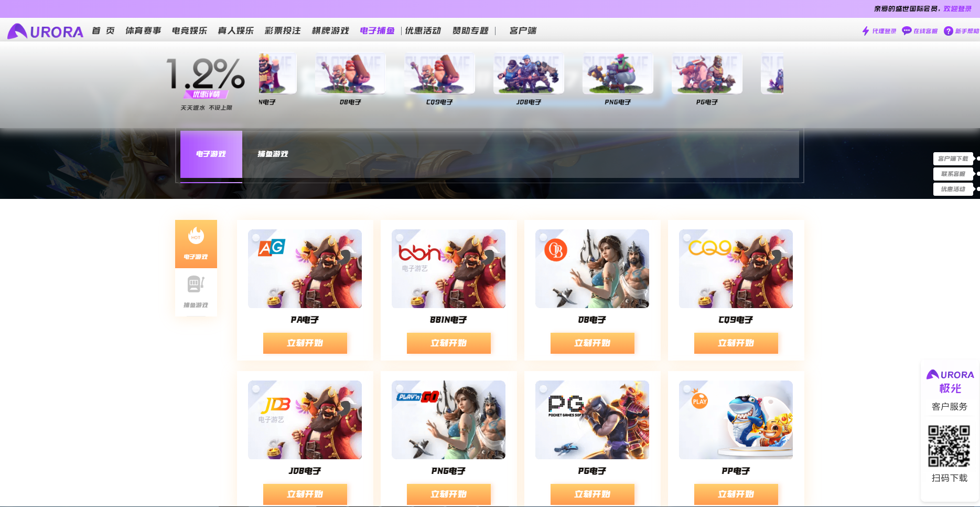Open the 客户端 menu item

pyautogui.click(x=523, y=31)
